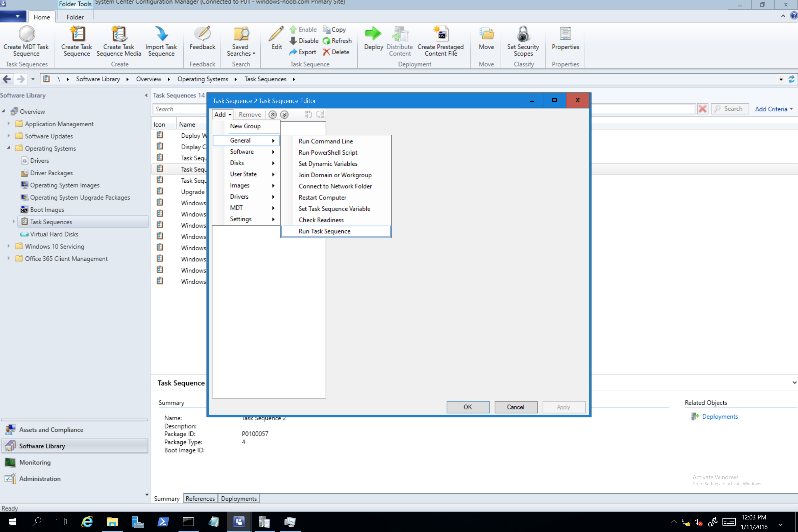Open the Images submenu
This screenshot has width=798, height=532.
[246, 185]
